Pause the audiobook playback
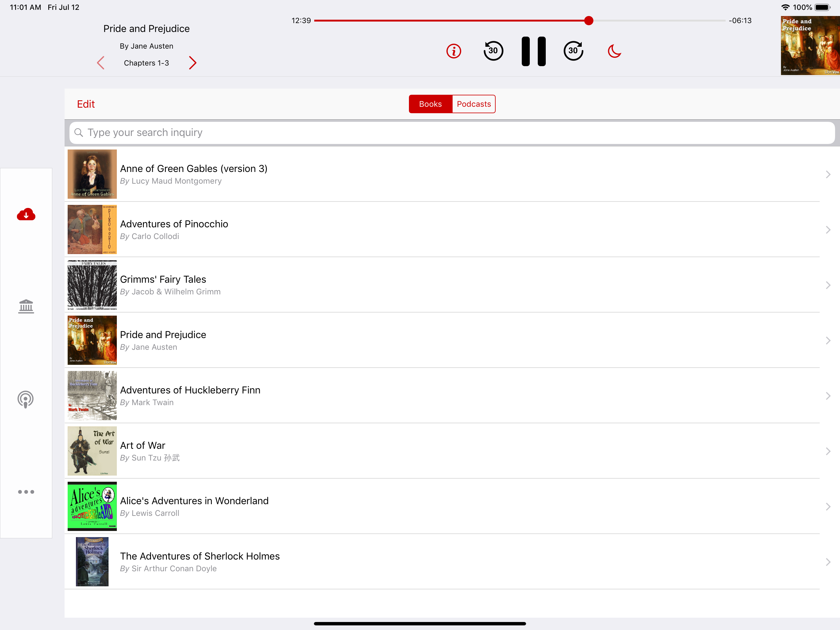The height and width of the screenshot is (630, 840). 533,51
